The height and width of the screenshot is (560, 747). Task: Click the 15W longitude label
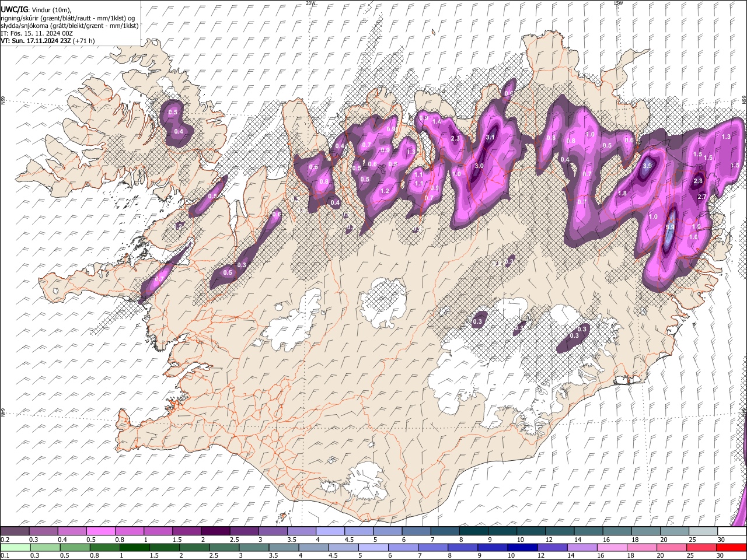pyautogui.click(x=618, y=3)
